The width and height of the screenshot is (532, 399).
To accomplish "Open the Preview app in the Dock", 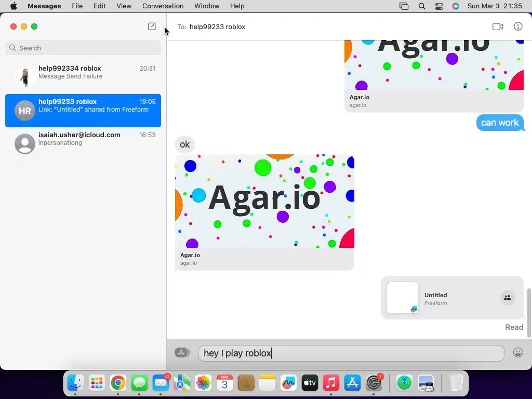I will pyautogui.click(x=426, y=383).
